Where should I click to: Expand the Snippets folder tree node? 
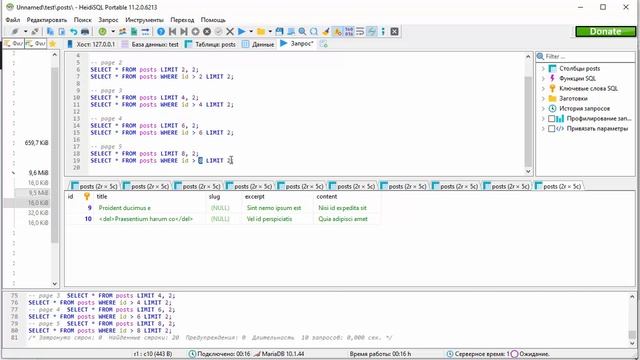pyautogui.click(x=543, y=98)
